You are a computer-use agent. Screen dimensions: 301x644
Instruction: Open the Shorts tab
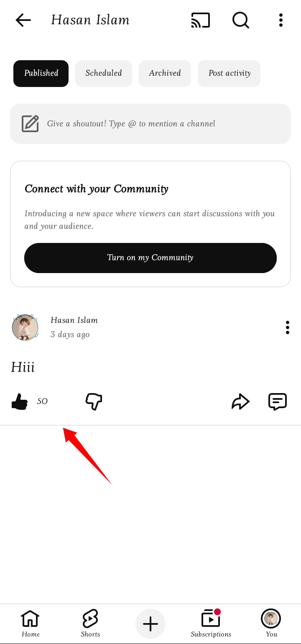click(90, 624)
